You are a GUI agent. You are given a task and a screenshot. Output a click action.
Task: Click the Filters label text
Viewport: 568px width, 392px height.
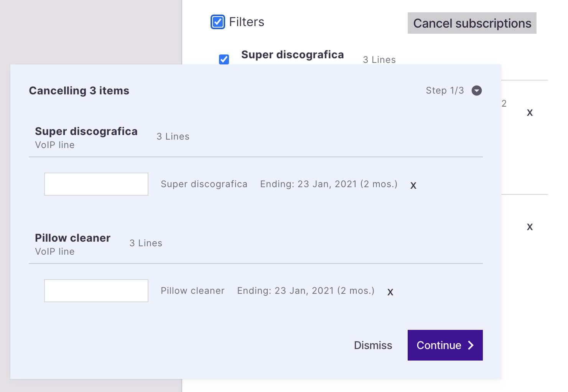(x=247, y=22)
